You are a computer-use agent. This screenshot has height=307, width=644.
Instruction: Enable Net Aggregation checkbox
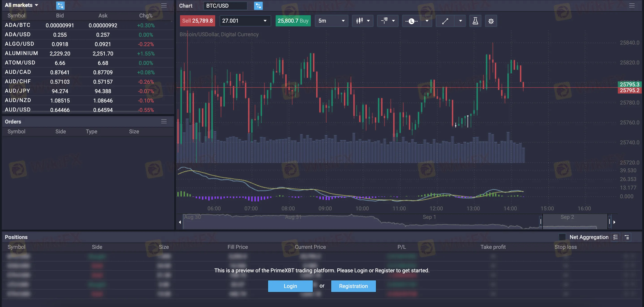click(562, 237)
